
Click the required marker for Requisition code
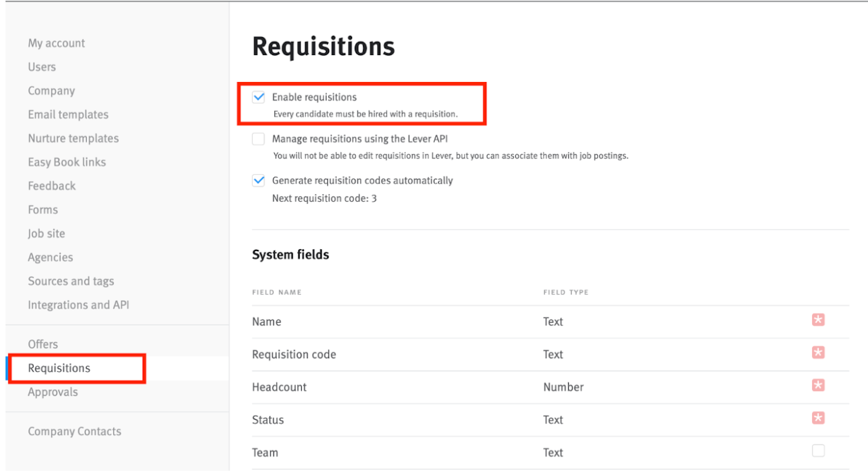[818, 352]
